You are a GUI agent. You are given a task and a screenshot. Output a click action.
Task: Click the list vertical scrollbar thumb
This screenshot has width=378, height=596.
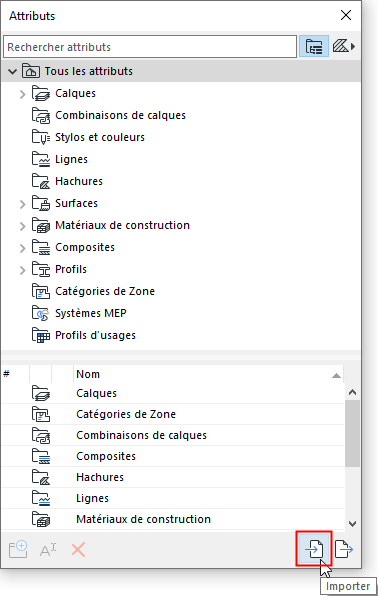pyautogui.click(x=353, y=433)
